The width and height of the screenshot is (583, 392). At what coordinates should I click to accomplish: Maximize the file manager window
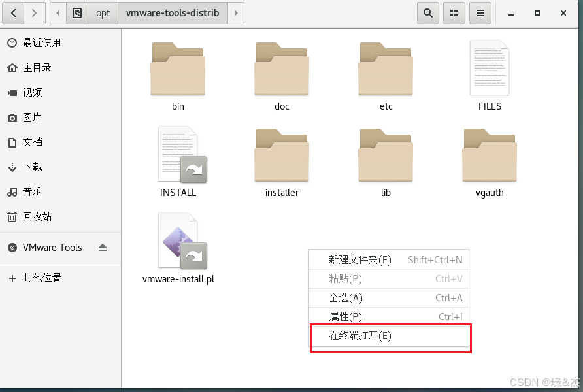(537, 13)
